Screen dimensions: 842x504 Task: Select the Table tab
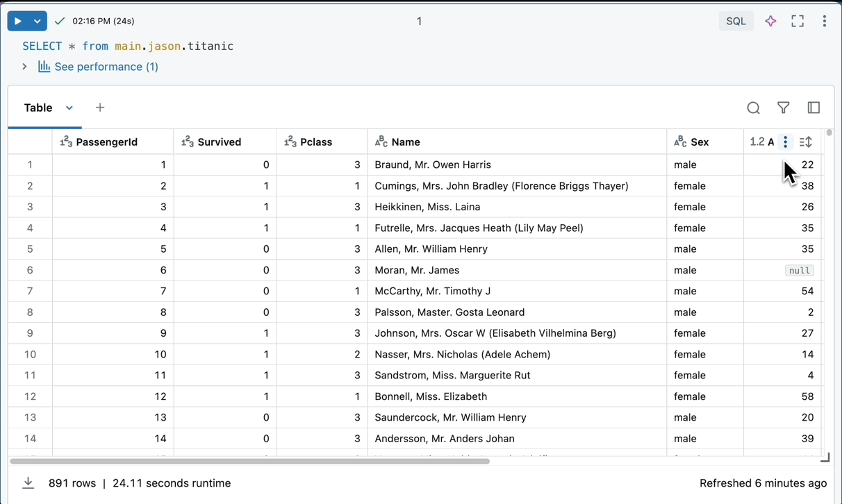[38, 108]
